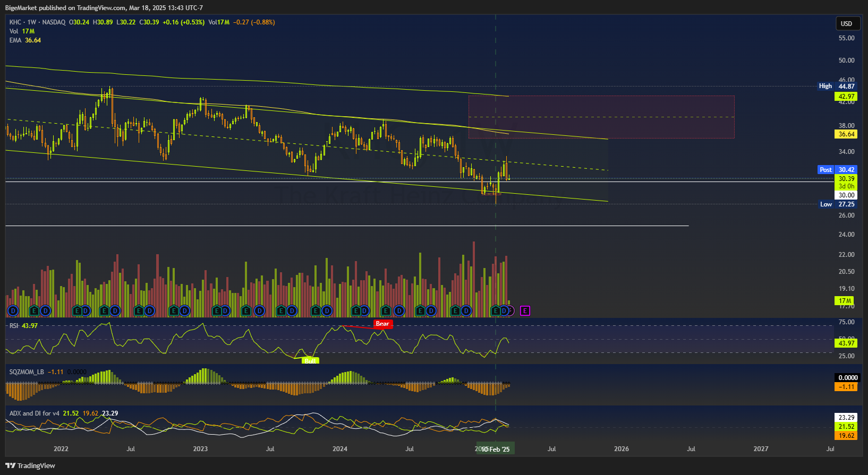Screen dimensions: 868x475
Task: Click the green 21.52 DI axis label
Action: [x=846, y=427]
